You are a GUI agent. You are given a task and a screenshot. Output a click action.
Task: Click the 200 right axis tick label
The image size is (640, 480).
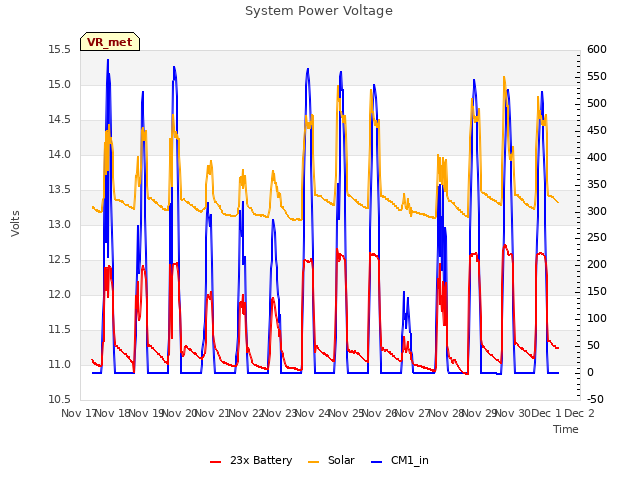(597, 265)
